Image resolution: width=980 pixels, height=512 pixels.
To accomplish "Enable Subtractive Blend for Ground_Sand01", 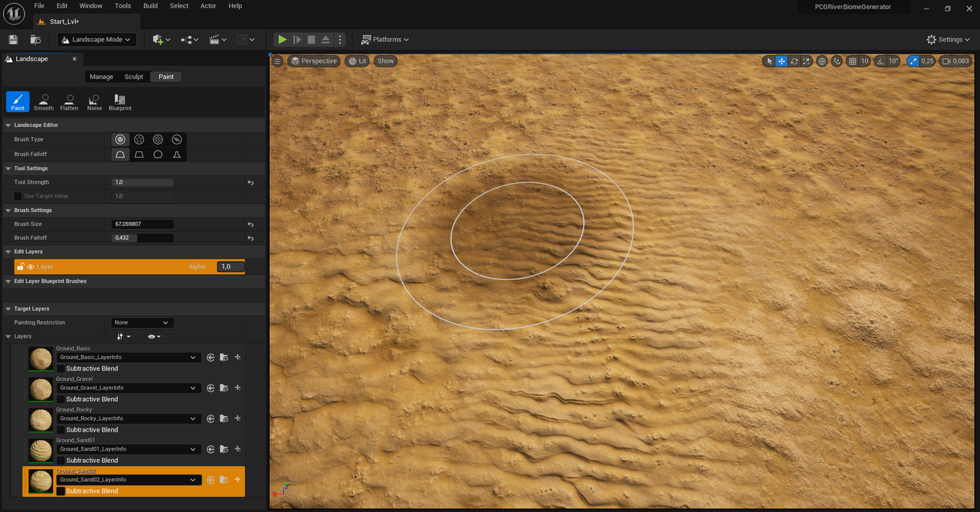I will tap(60, 461).
